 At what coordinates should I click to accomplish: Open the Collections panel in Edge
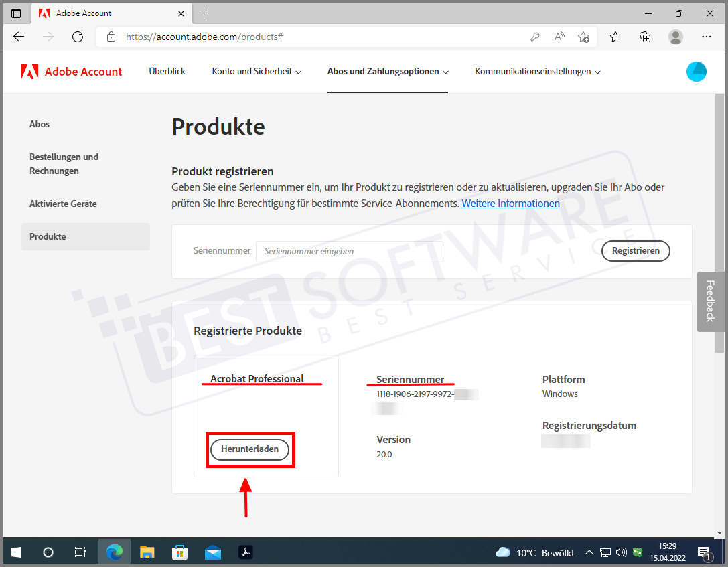(x=645, y=37)
